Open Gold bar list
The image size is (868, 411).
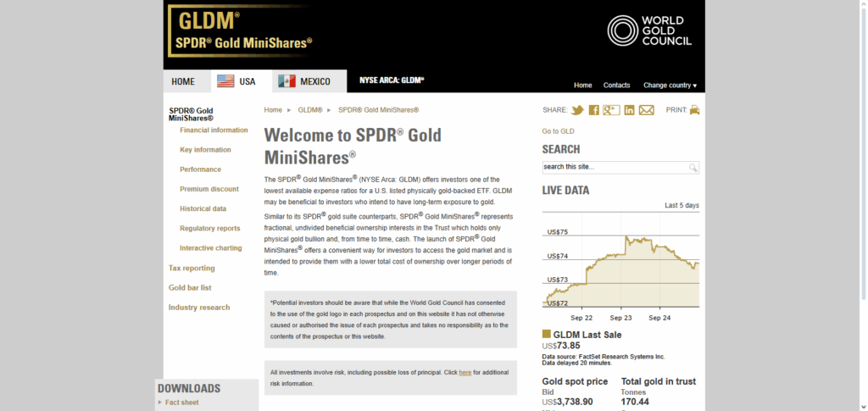(190, 287)
